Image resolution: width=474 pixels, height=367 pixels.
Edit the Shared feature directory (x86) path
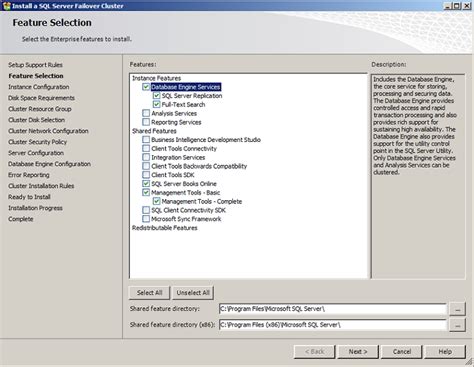coord(333,325)
